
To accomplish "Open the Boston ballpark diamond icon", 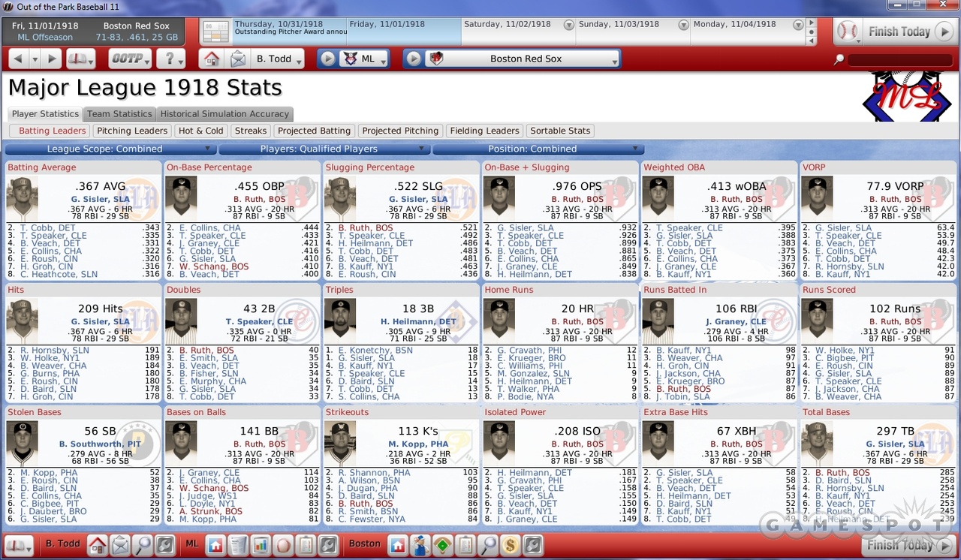I will click(x=442, y=545).
